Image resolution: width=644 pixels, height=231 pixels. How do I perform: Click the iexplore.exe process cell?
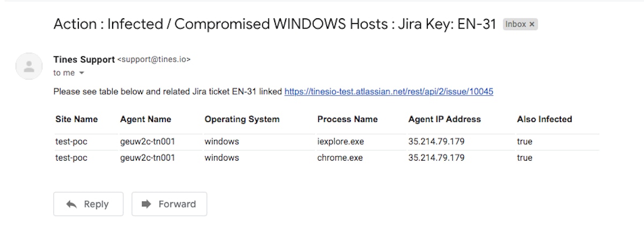[340, 142]
